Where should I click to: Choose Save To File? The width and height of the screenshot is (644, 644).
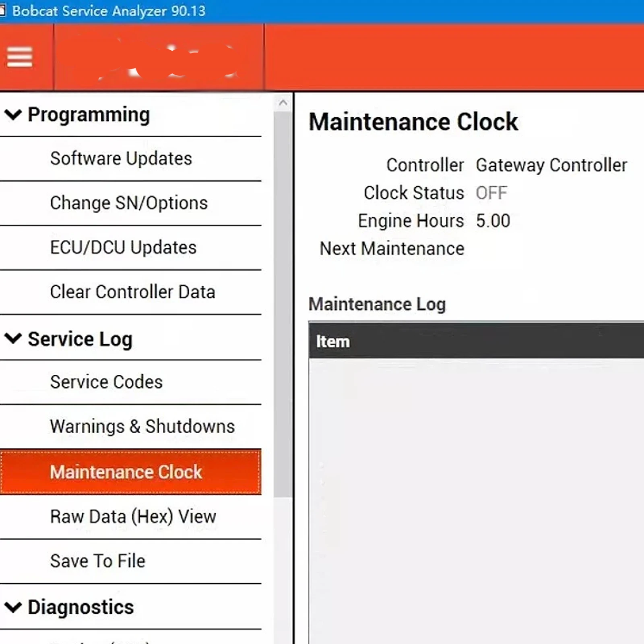[x=130, y=561]
